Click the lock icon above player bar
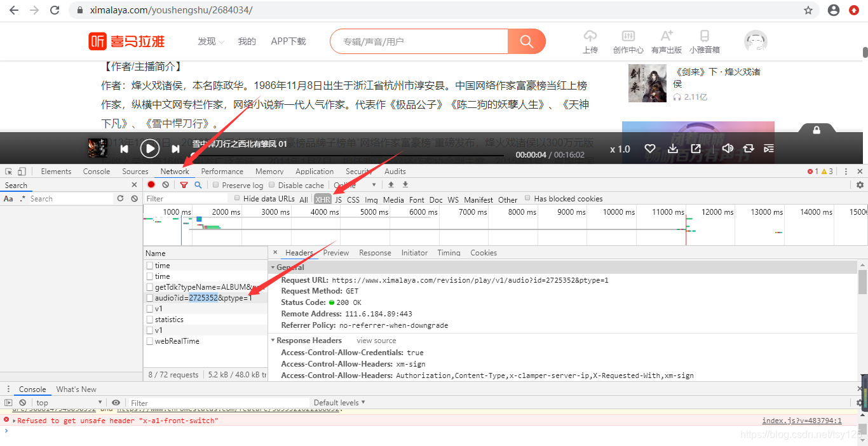 click(x=817, y=130)
